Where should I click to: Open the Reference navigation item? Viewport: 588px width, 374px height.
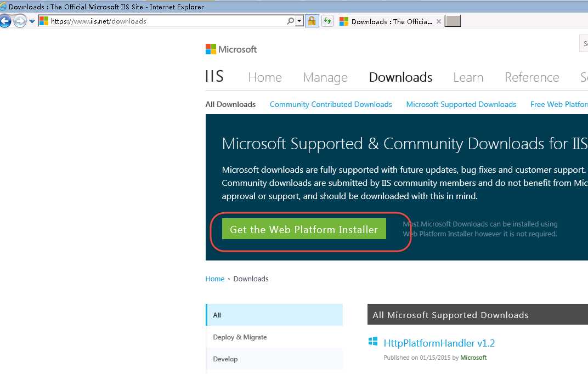[532, 77]
